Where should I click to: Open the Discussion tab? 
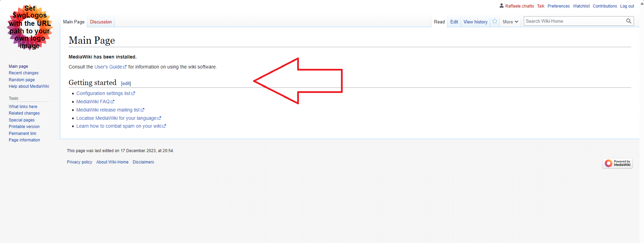tap(101, 22)
